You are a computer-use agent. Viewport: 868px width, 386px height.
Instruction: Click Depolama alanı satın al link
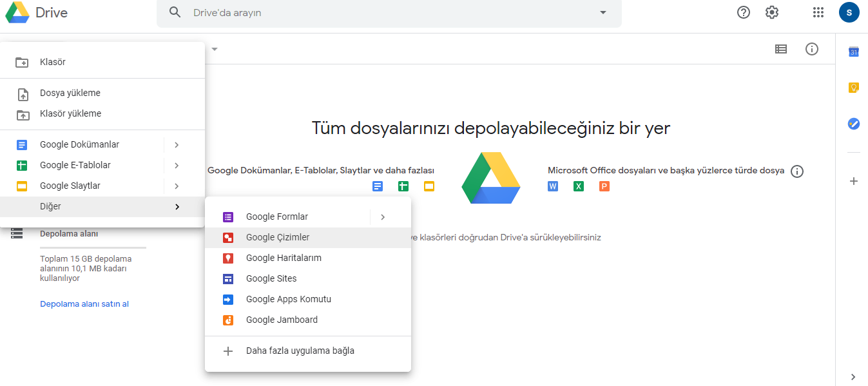coord(84,304)
